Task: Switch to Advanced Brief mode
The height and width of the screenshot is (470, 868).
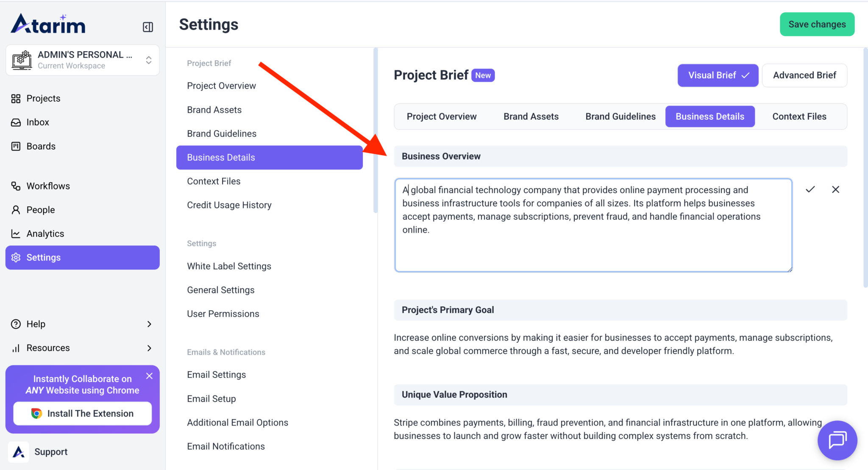Action: coord(804,75)
